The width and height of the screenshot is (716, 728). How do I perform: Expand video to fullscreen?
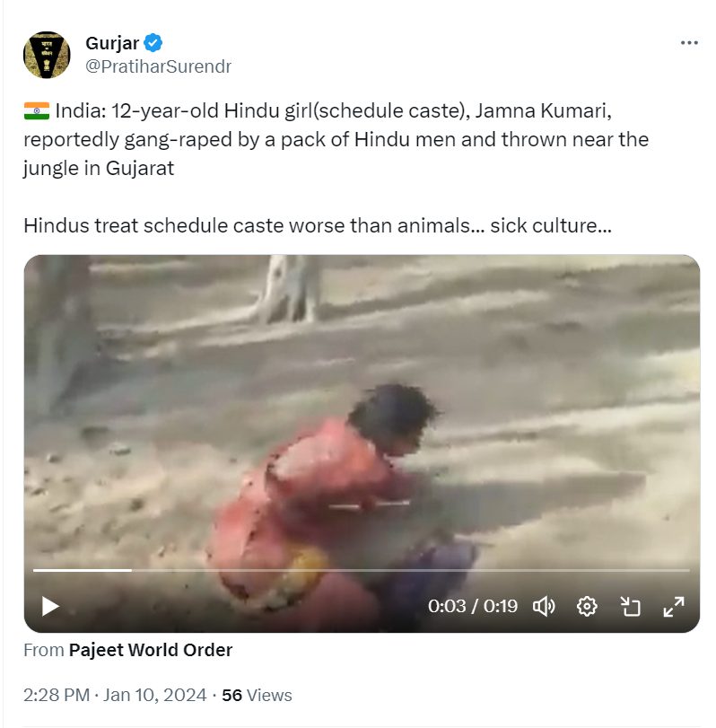673,606
